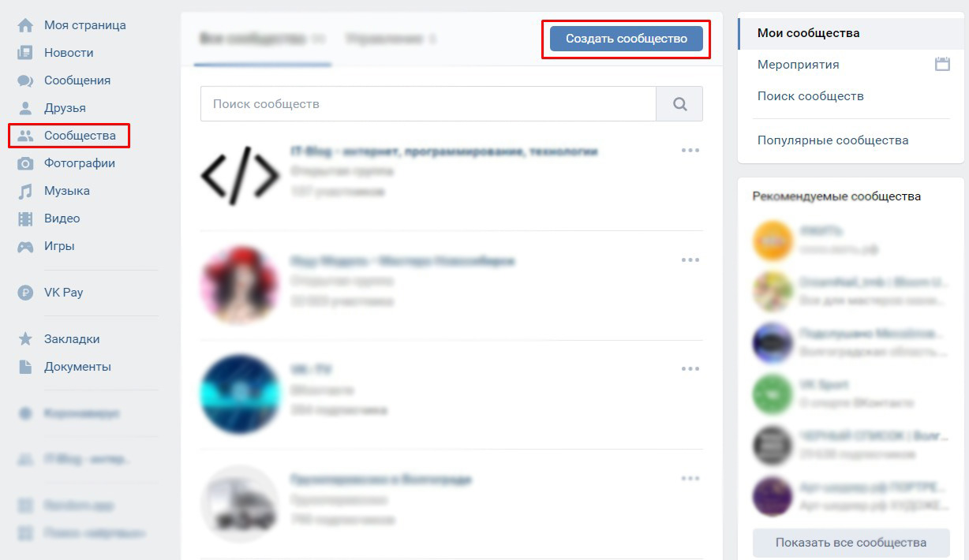
Task: Open the Музыка note icon
Action: click(x=25, y=191)
